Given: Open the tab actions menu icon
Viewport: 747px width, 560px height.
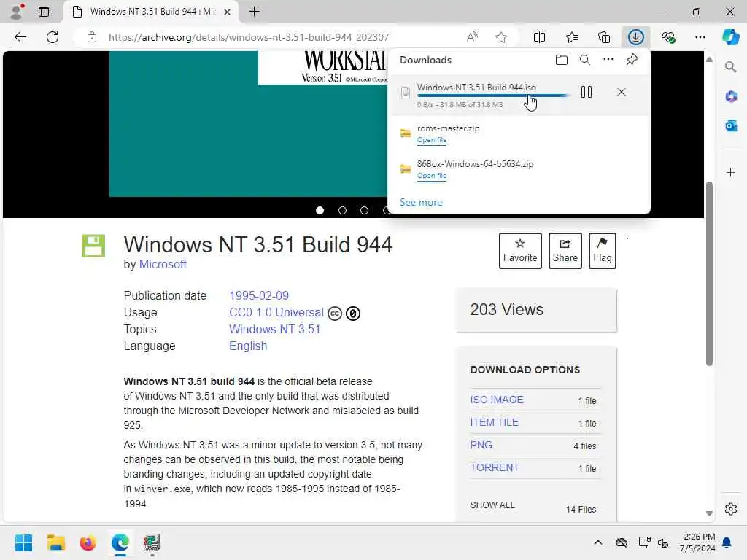Looking at the screenshot, I should [x=44, y=12].
